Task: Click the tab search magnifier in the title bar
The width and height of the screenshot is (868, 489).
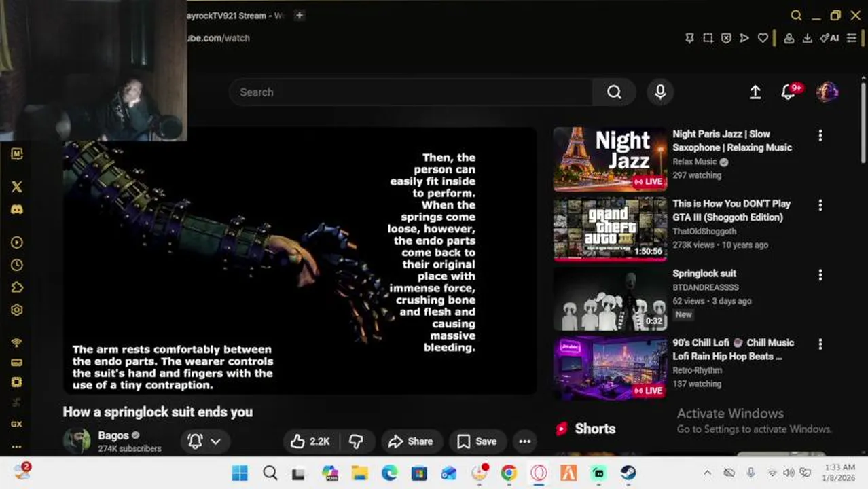Action: [x=796, y=15]
